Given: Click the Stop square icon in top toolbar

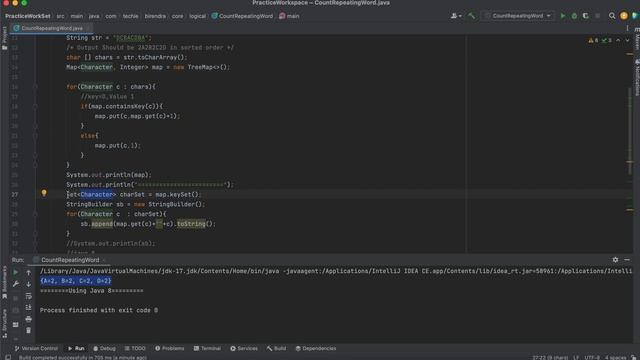Looking at the screenshot, I should (598, 16).
